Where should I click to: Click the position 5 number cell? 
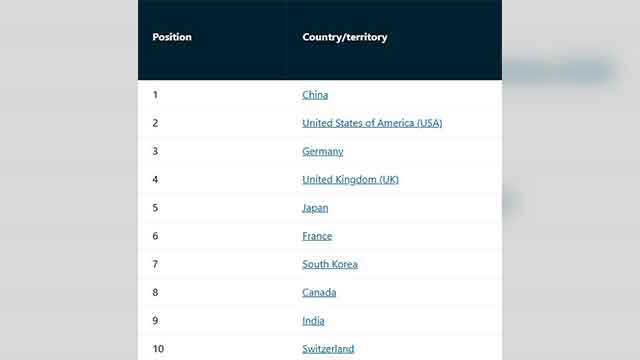click(155, 208)
